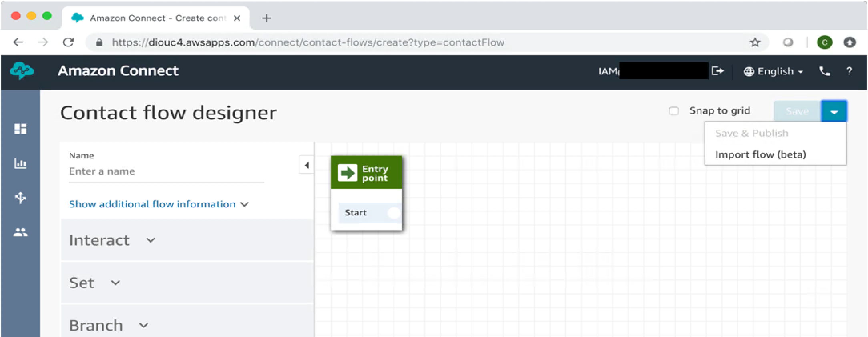
Task: Select Save & Publish from menu
Action: (x=751, y=133)
